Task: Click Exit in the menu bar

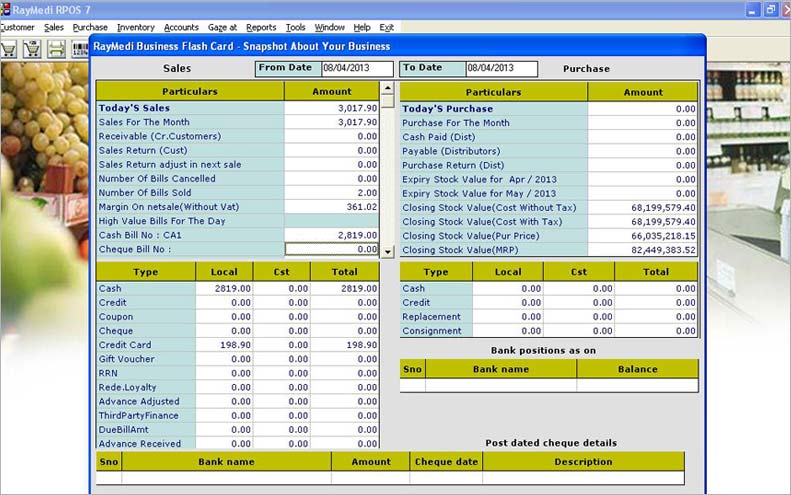Action: pyautogui.click(x=387, y=28)
